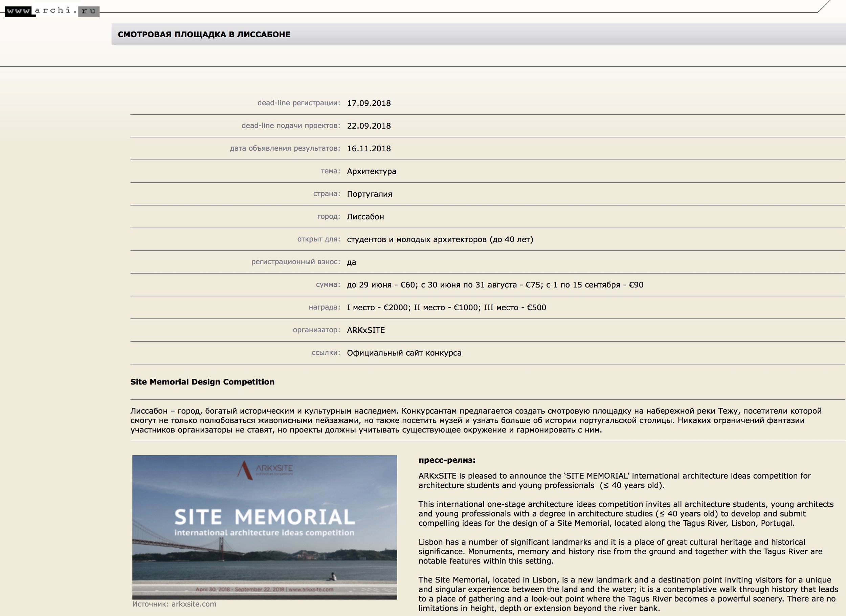Click the project submission deadline 22.09.2018
The width and height of the screenshot is (846, 616).
pos(369,126)
